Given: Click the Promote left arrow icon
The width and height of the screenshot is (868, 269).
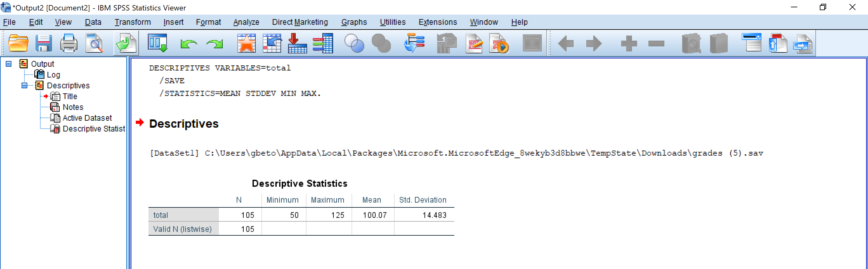Looking at the screenshot, I should [x=566, y=44].
